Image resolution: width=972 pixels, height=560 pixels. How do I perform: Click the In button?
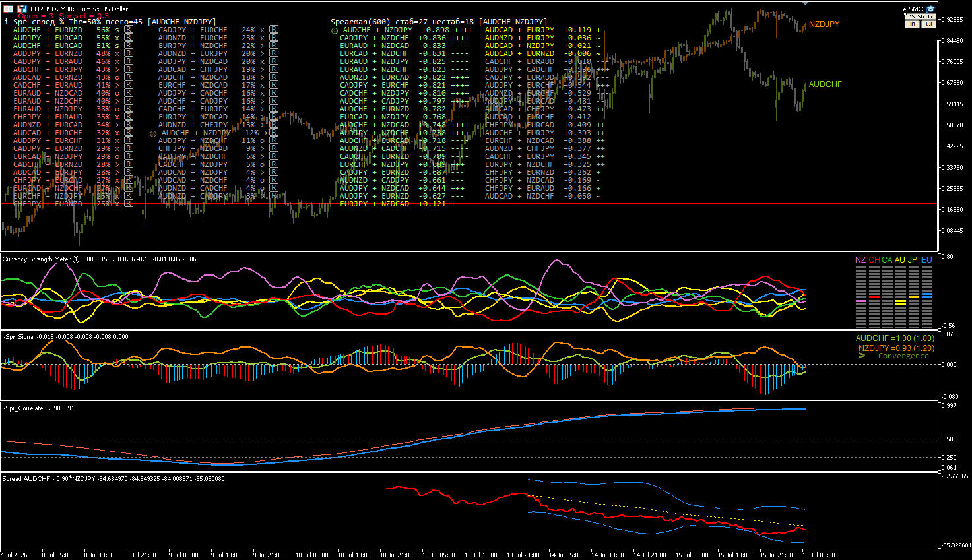click(912, 24)
